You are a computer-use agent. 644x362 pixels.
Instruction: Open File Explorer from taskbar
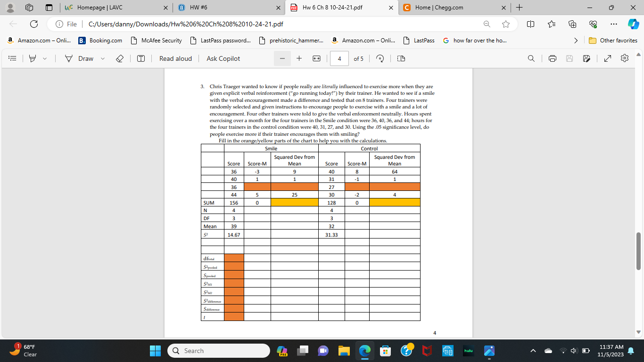click(x=344, y=351)
